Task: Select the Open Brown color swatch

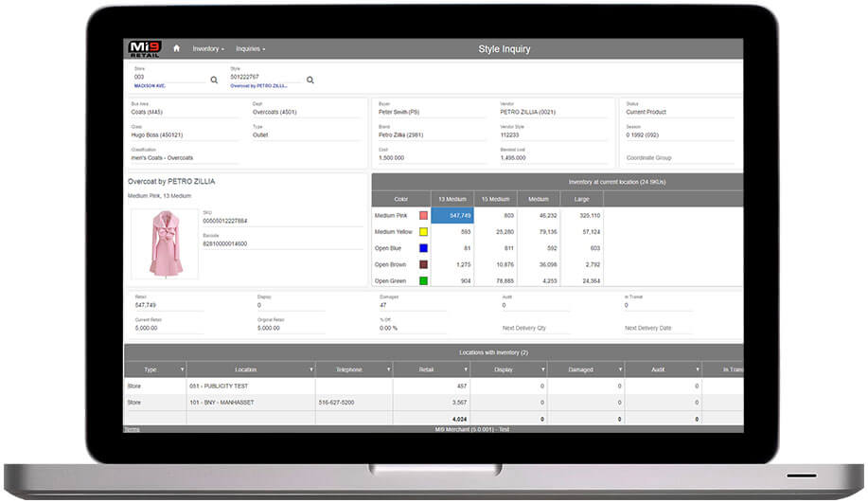Action: tap(423, 264)
